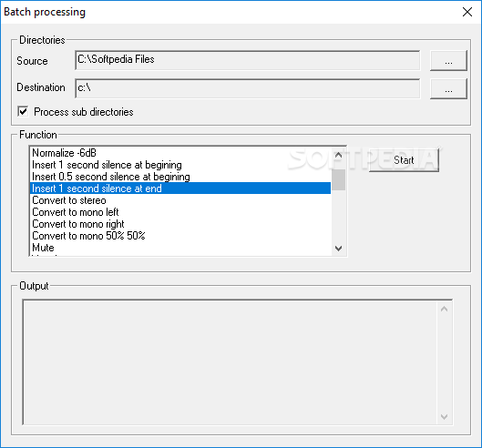The image size is (482, 448).
Task: Click the Function list scrollbar thumb
Action: (x=338, y=179)
